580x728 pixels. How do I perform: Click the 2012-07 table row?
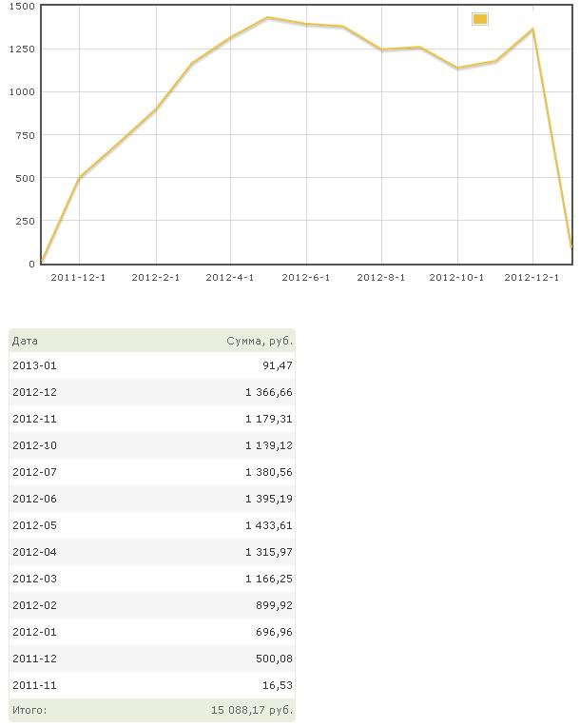[152, 472]
